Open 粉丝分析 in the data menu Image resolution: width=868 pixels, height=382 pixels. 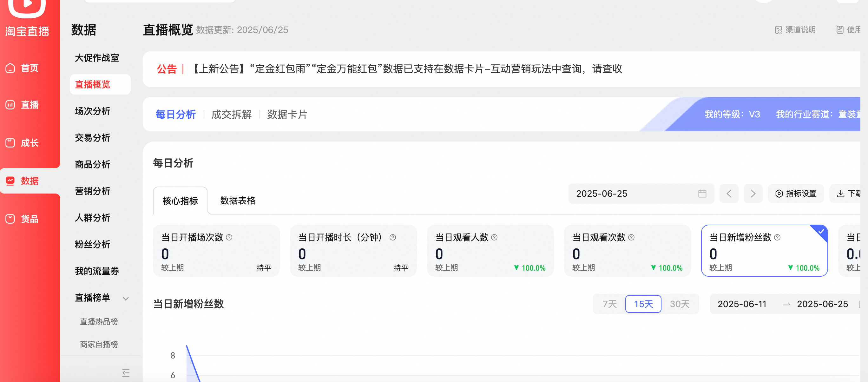93,244
